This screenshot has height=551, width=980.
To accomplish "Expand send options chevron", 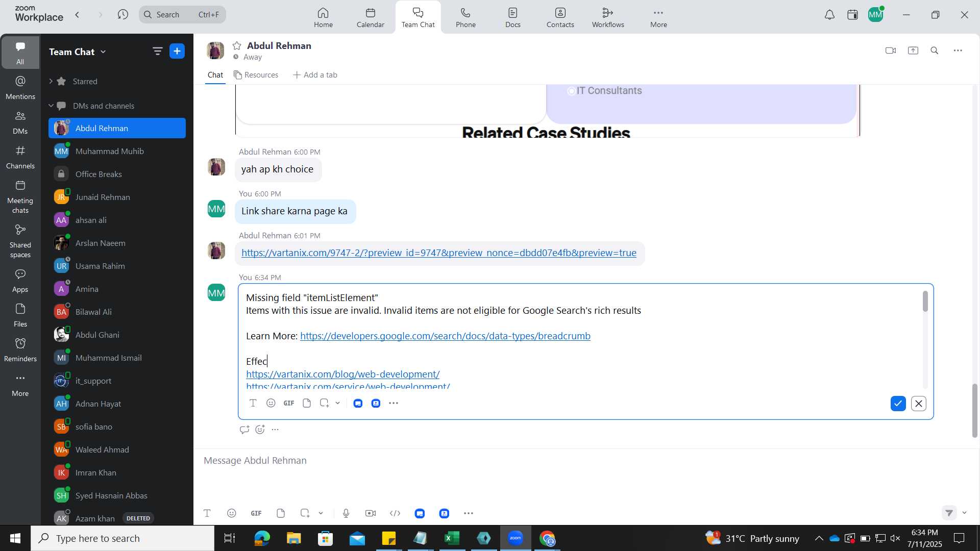I will coord(965,513).
